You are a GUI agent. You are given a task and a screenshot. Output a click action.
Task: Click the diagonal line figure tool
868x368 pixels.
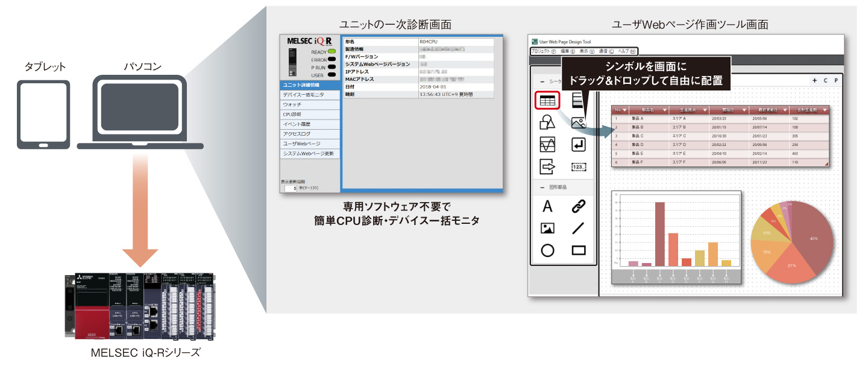[x=579, y=229]
